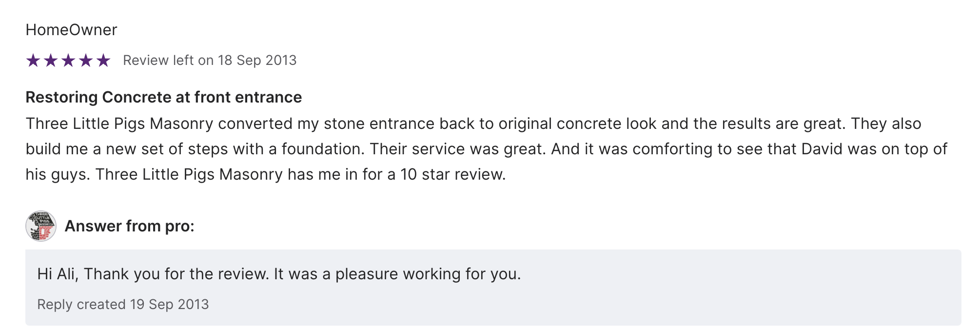980x332 pixels.
Task: Click the first purple rating star
Action: (33, 61)
